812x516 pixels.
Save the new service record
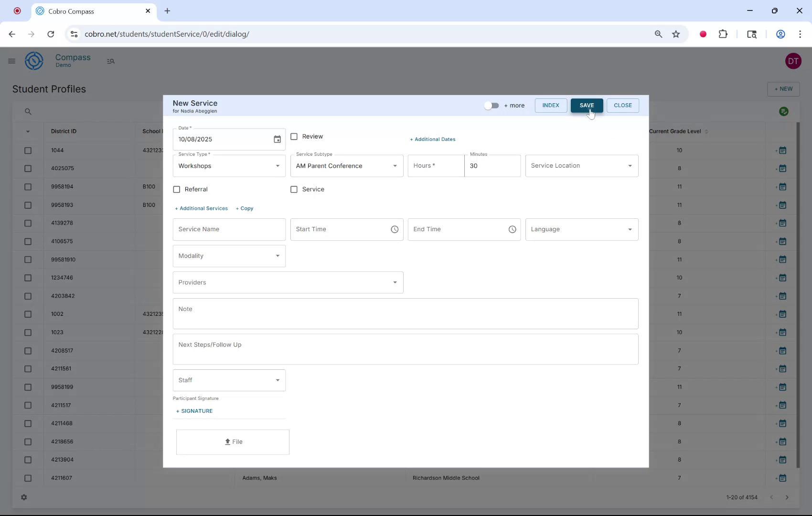pos(587,105)
